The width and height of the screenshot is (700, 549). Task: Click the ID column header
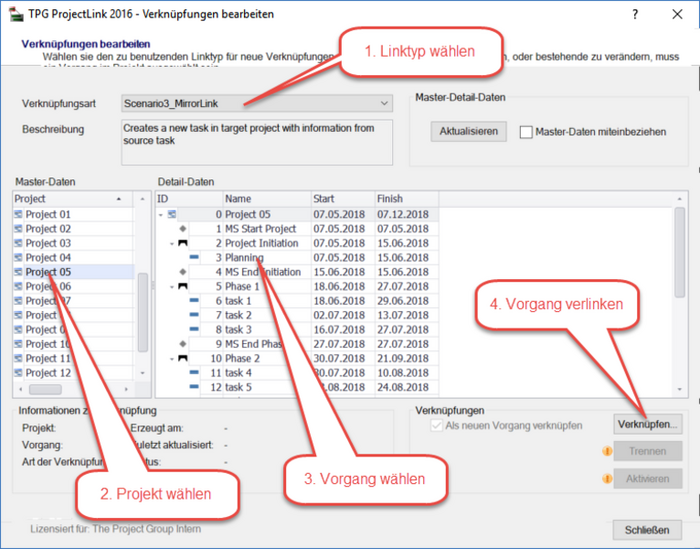pyautogui.click(x=189, y=199)
